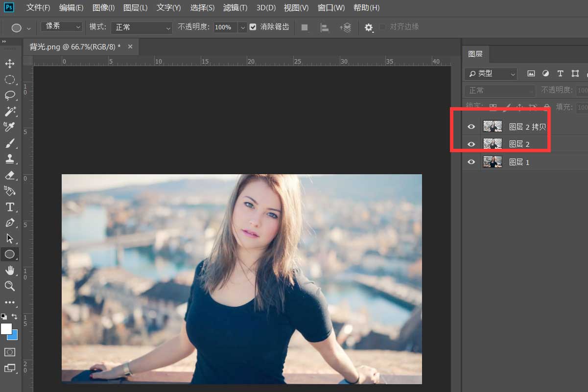The width and height of the screenshot is (588, 392).
Task: Hide the 图层 1 layer
Action: pyautogui.click(x=470, y=161)
